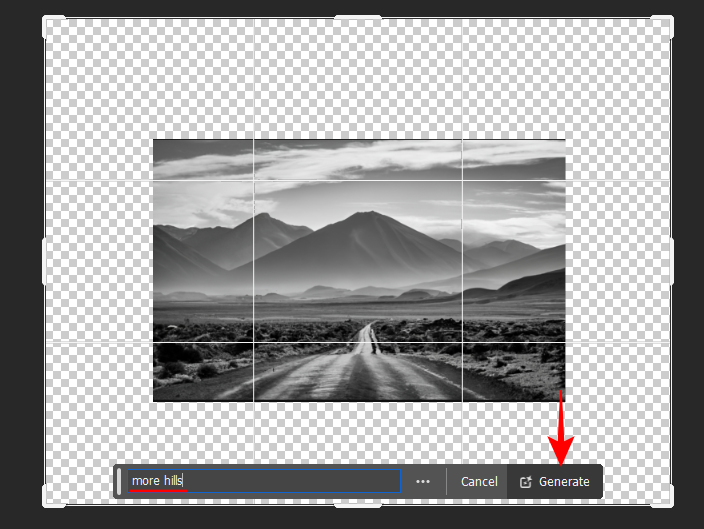The height and width of the screenshot is (529, 704).
Task: Click the top-right crop corner handle
Action: pyautogui.click(x=662, y=27)
